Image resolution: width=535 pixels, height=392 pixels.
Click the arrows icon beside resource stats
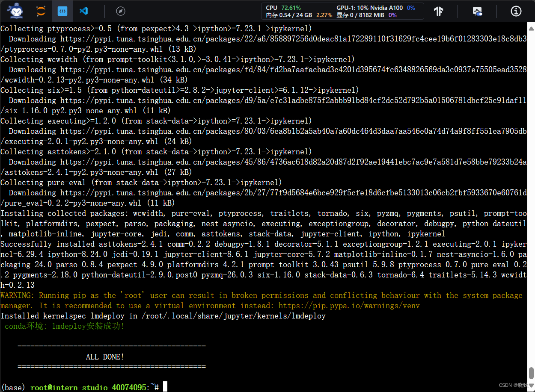pyautogui.click(x=438, y=11)
